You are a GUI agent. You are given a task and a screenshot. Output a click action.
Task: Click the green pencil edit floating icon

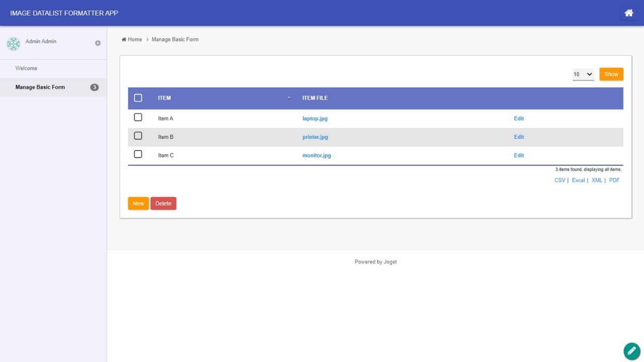click(x=631, y=351)
